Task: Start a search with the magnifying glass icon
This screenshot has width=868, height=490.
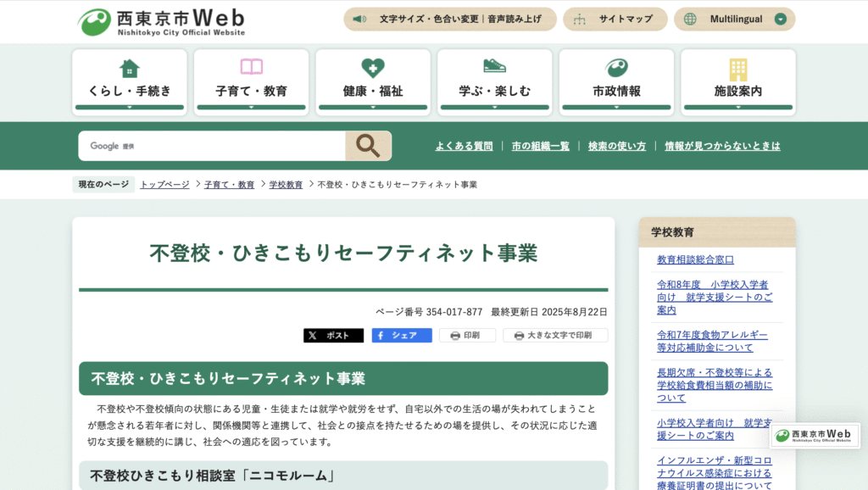Action: click(368, 146)
